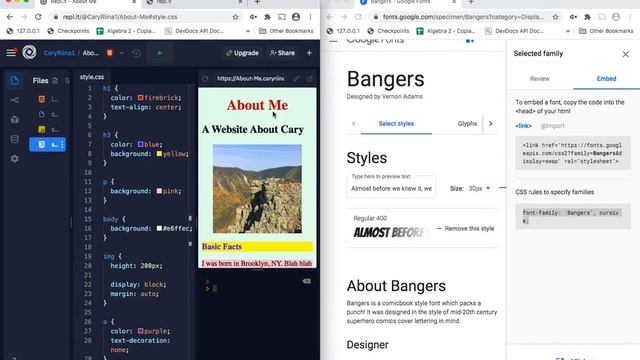Run the repl with green play button
The image size is (640, 360).
(x=160, y=53)
